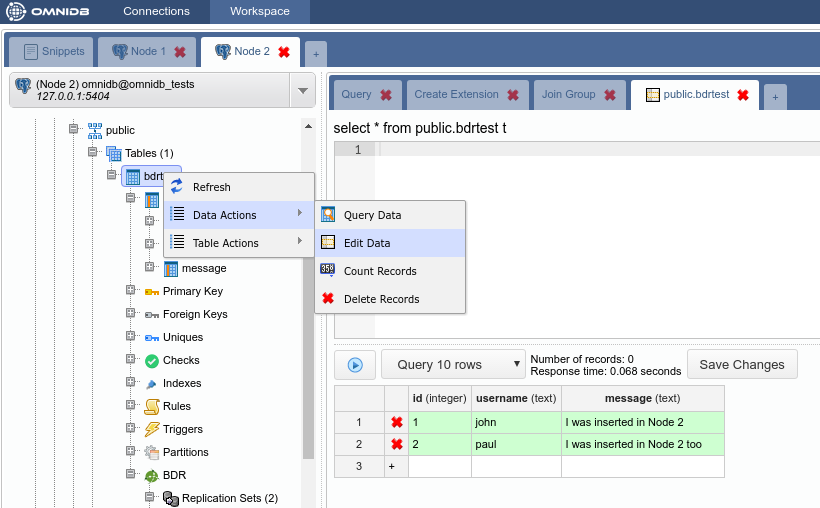This screenshot has height=508, width=820.
Task: Click the red X on row 2
Action: 396,444
